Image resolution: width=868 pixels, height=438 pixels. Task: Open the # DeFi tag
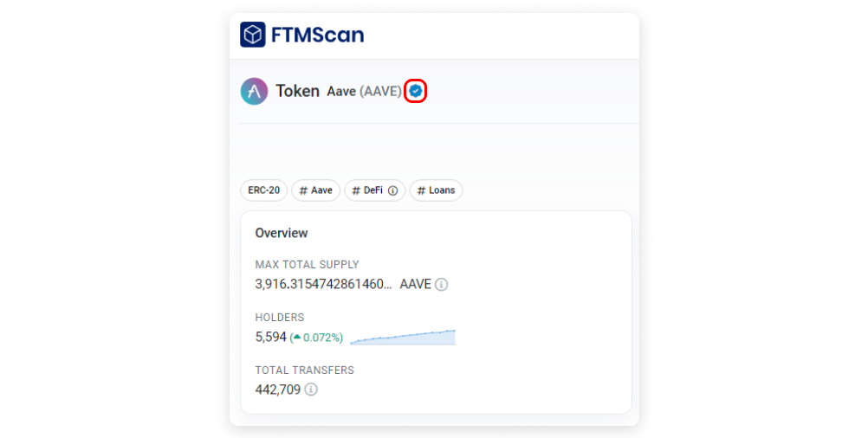pyautogui.click(x=375, y=190)
